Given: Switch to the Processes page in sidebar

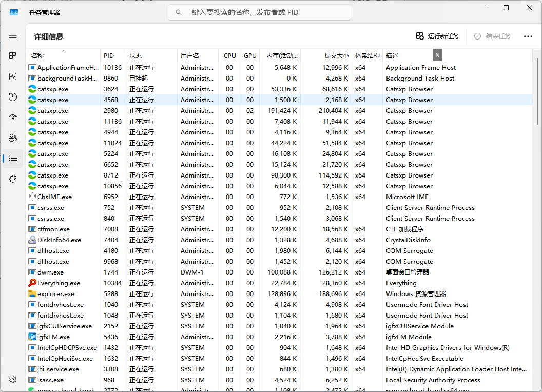Looking at the screenshot, I should point(13,56).
